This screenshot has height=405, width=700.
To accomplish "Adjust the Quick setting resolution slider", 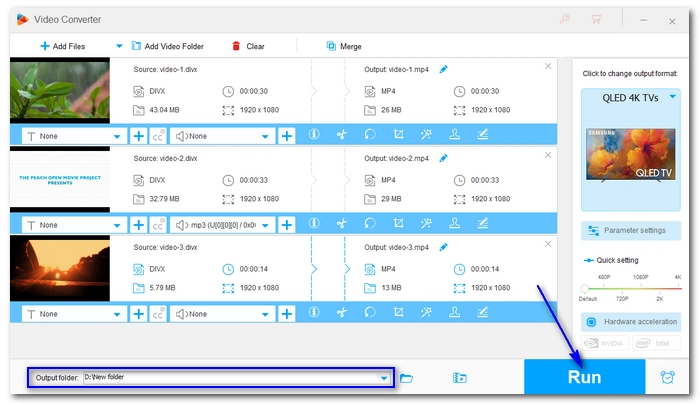I will pyautogui.click(x=585, y=288).
